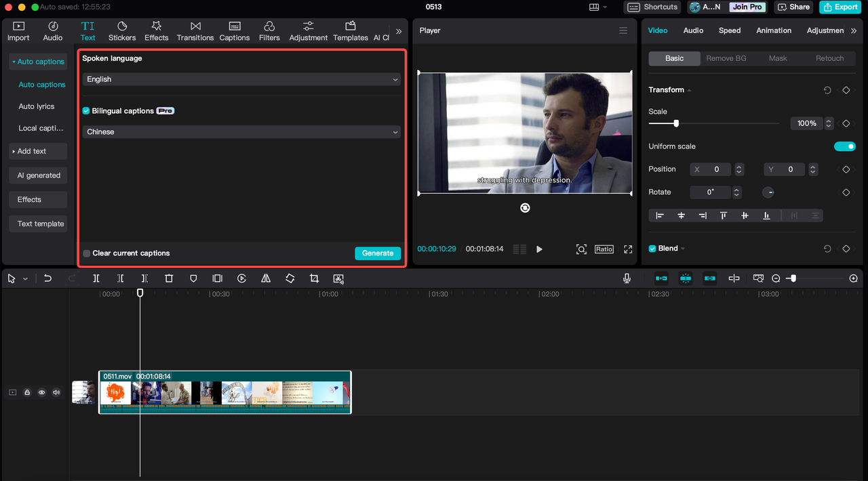Screen dimensions: 868x481
Task: Open the Shortcuts button
Action: click(x=652, y=7)
